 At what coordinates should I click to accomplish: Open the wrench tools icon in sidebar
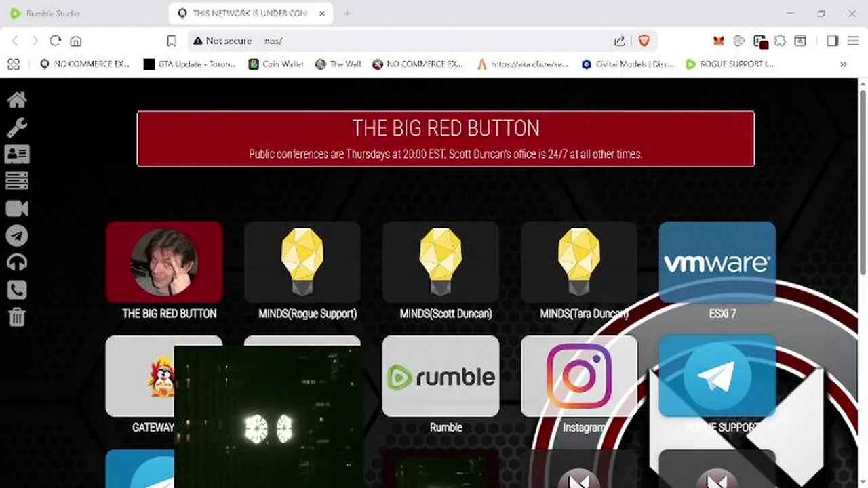17,127
